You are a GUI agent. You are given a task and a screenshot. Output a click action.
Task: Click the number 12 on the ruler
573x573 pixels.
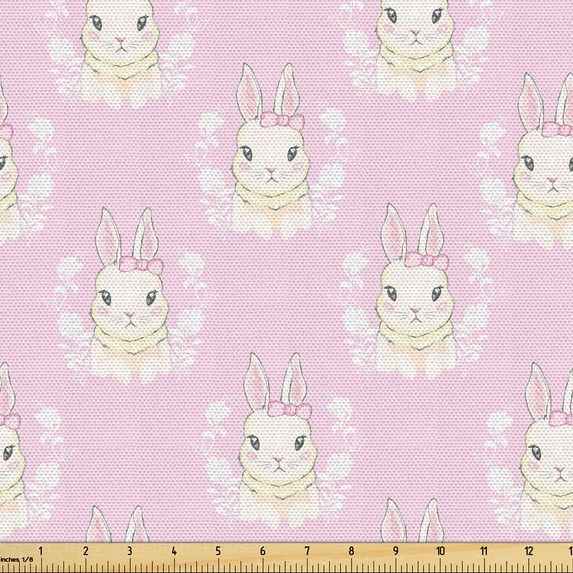click(x=529, y=551)
